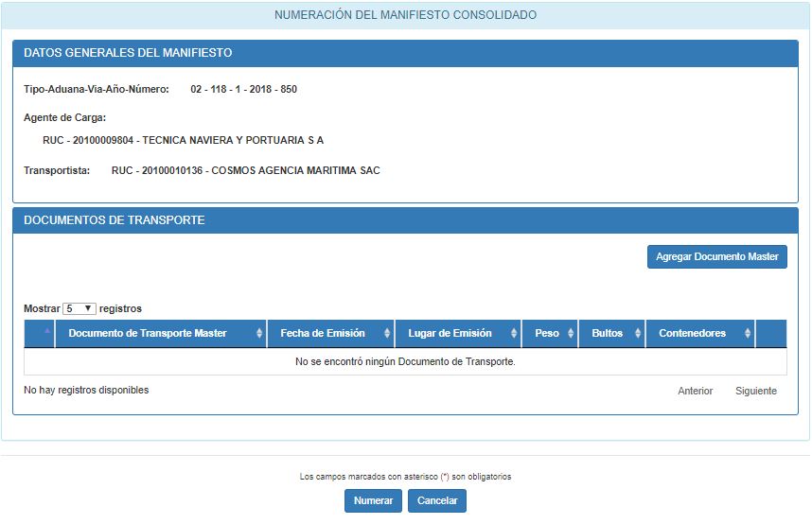Click 'No hay registros disponibles' status text
This screenshot has width=812, height=524.
[x=86, y=390]
